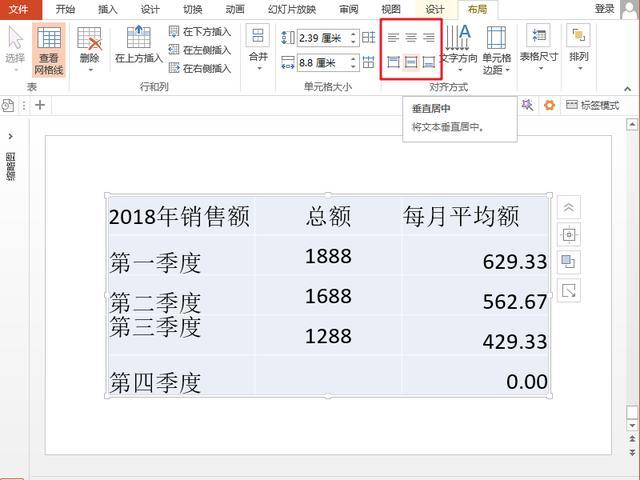
Task: Align cell text to the right
Action: point(429,38)
